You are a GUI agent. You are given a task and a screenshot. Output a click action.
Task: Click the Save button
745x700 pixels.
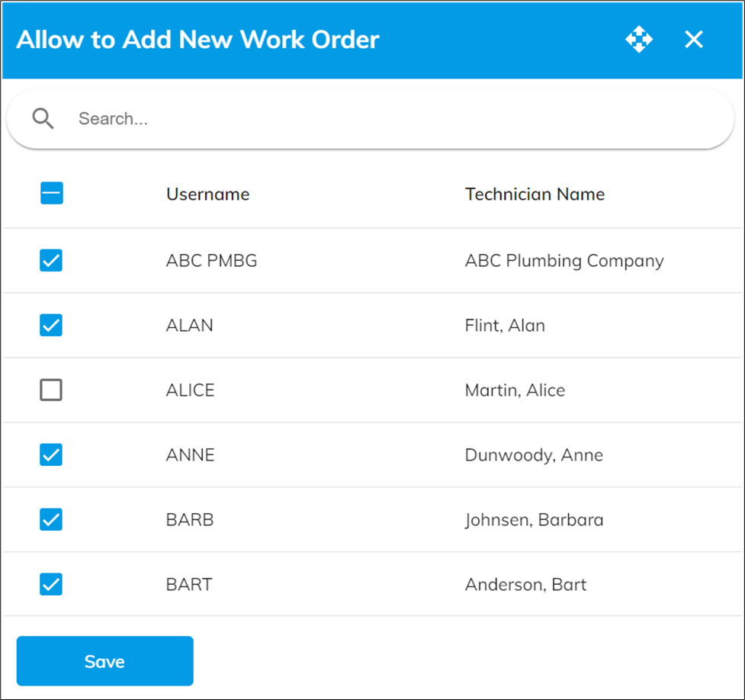click(x=105, y=661)
